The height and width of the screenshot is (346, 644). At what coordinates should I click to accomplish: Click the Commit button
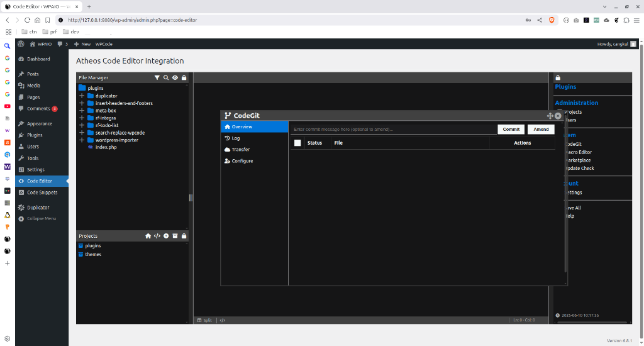point(511,130)
